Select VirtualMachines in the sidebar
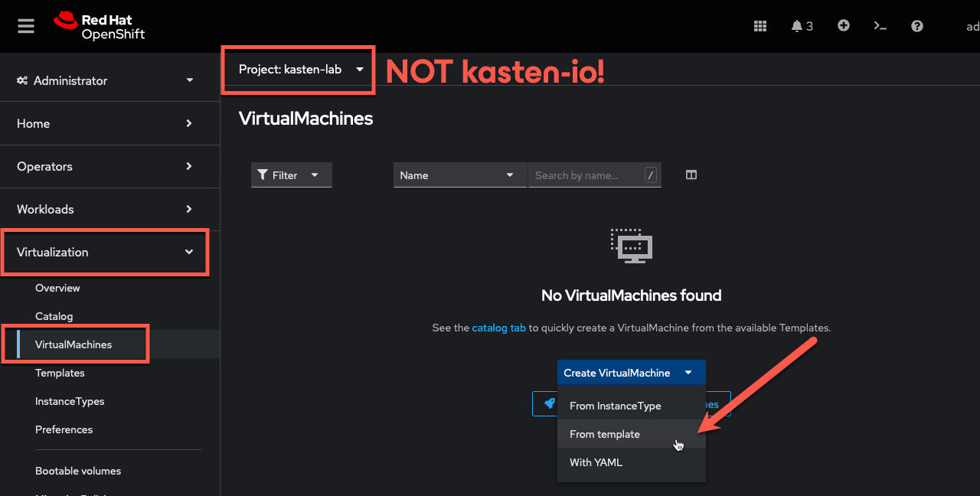 [x=73, y=344]
